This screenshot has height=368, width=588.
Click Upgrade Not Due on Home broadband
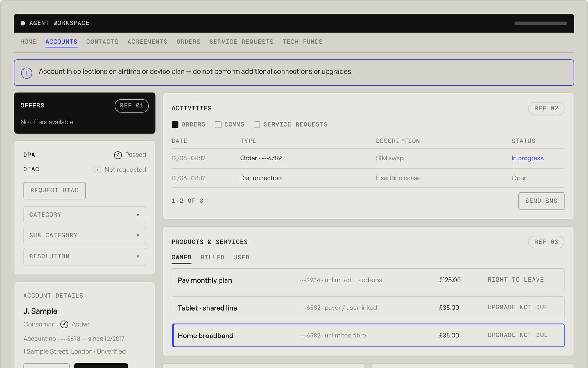coord(518,335)
